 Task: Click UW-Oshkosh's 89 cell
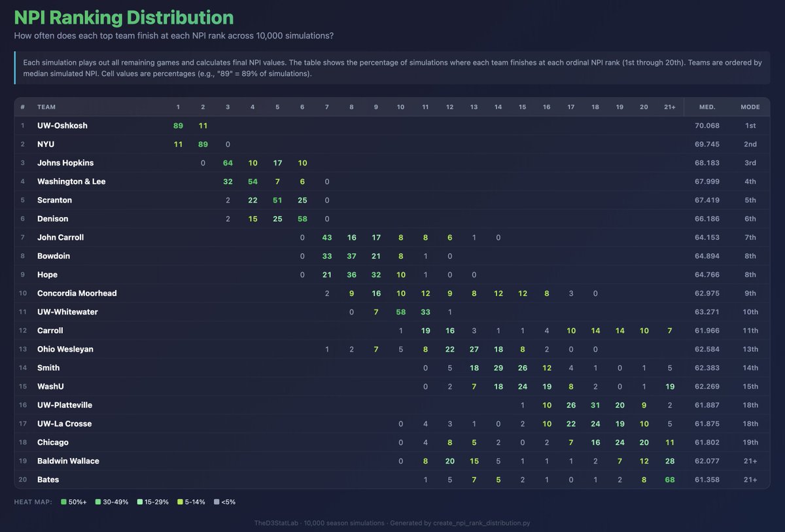point(178,126)
